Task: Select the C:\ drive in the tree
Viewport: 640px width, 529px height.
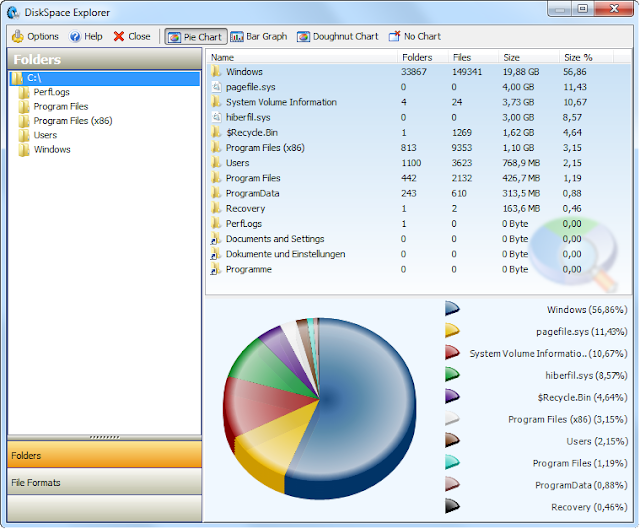Action: coord(104,78)
